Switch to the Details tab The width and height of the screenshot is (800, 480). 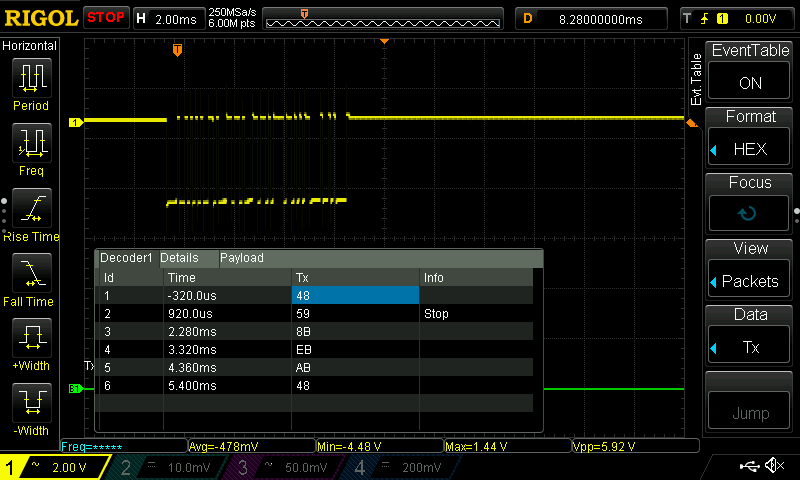(x=179, y=258)
